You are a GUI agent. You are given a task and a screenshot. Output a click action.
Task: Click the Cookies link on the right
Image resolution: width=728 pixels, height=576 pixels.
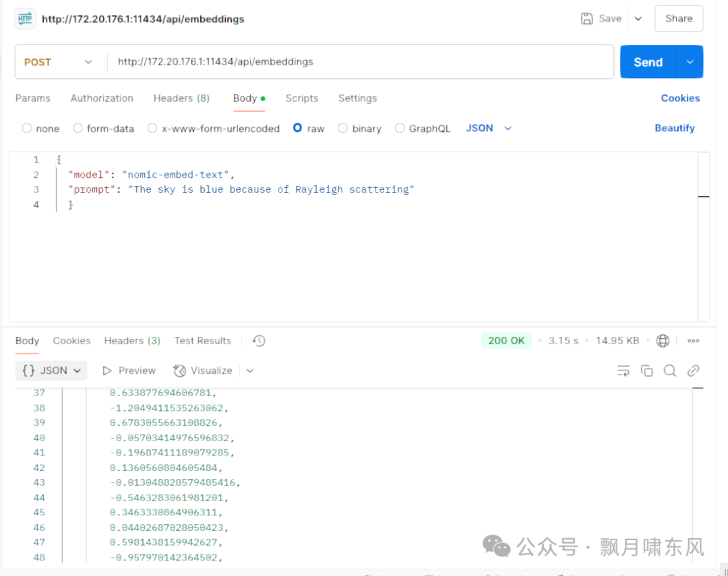coord(680,98)
